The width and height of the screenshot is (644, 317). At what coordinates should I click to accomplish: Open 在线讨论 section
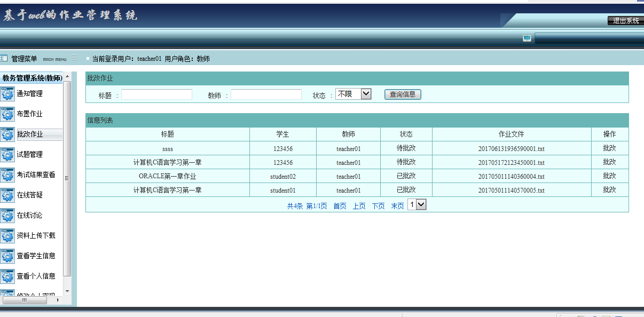tap(29, 216)
